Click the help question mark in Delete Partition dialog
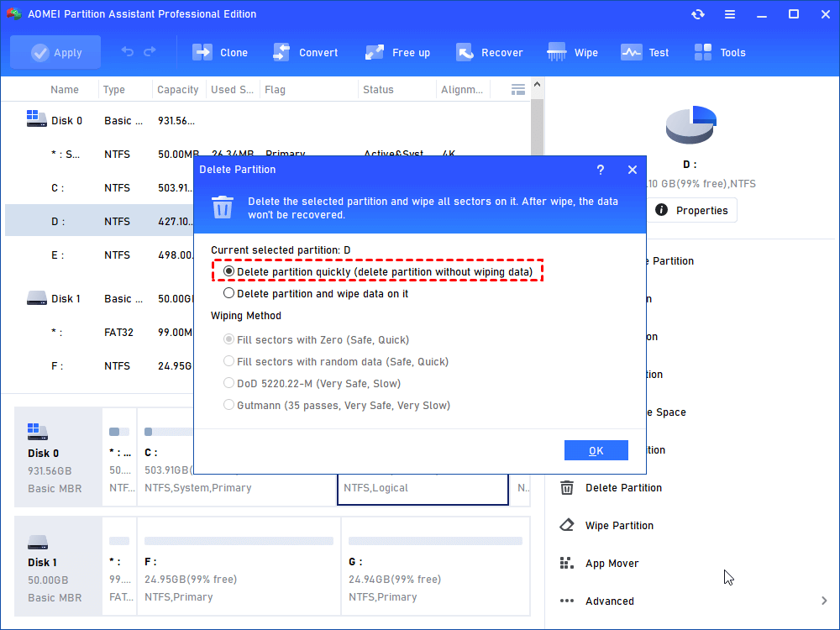 tap(601, 170)
